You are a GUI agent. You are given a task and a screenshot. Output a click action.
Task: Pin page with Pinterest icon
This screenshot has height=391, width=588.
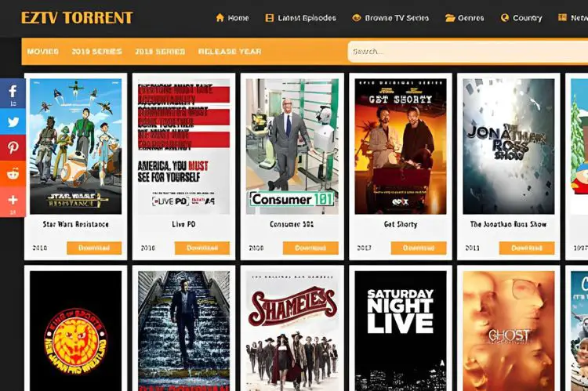(x=13, y=147)
